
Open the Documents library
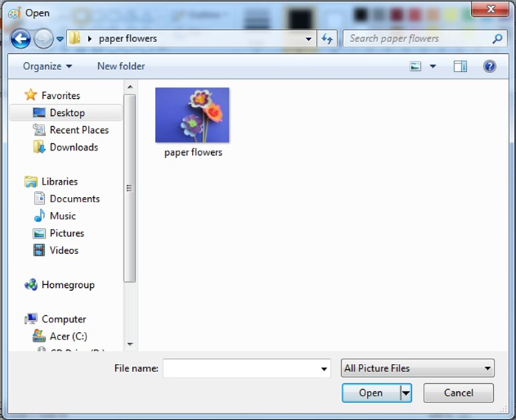[x=75, y=199]
